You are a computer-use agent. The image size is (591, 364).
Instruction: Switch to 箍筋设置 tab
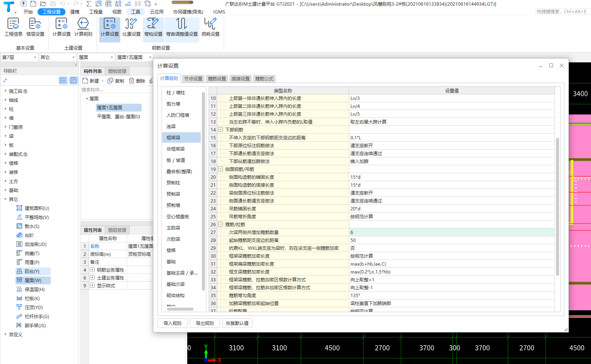click(217, 79)
